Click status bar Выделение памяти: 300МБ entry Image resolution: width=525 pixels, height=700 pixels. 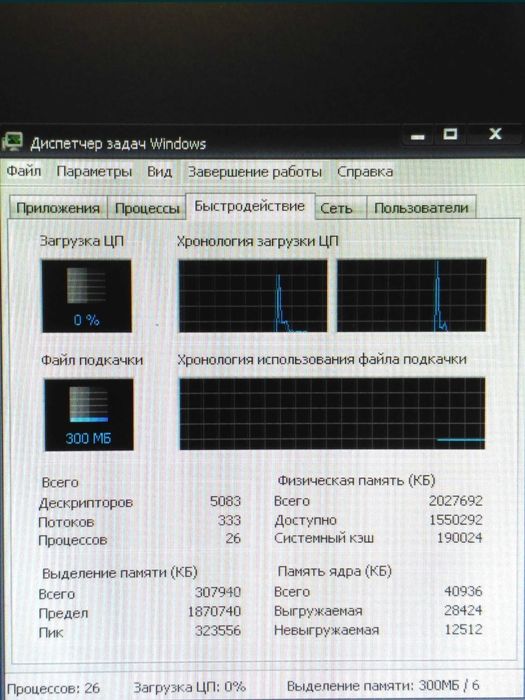pyautogui.click(x=382, y=686)
